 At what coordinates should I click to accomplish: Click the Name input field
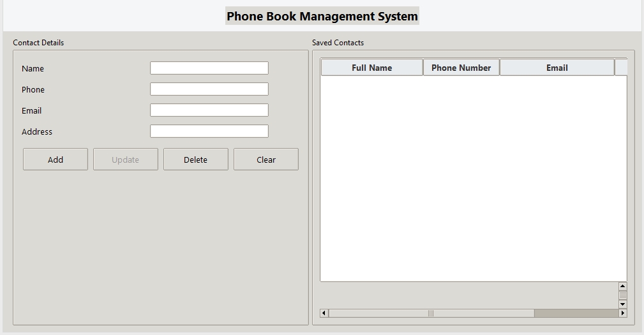[x=209, y=68]
